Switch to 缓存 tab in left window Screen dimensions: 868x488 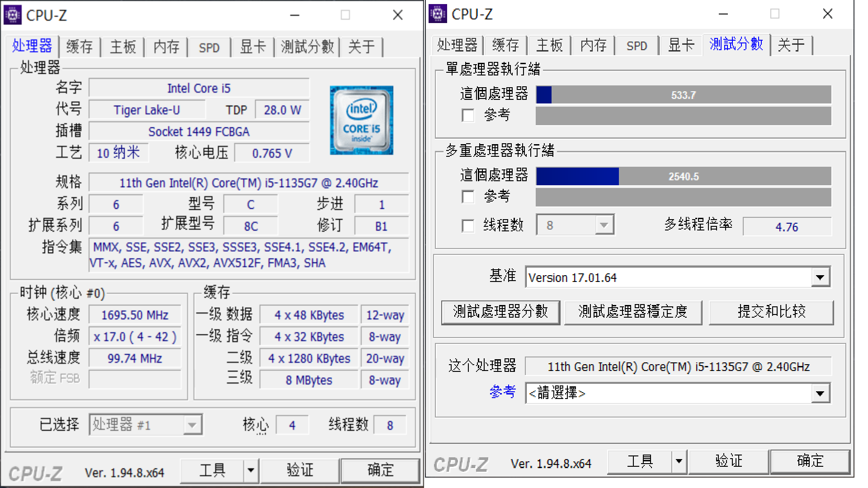pyautogui.click(x=80, y=47)
